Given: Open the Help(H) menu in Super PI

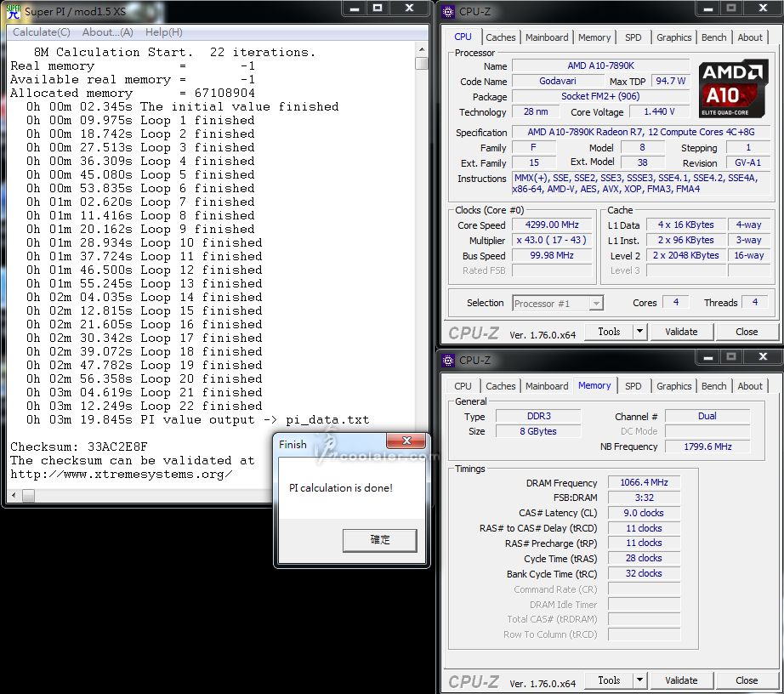Looking at the screenshot, I should [x=164, y=32].
